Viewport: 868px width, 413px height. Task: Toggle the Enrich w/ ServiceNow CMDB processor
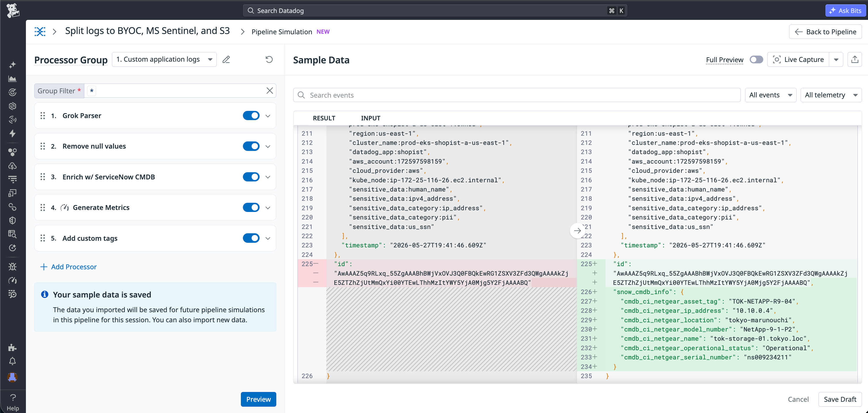[x=251, y=177]
